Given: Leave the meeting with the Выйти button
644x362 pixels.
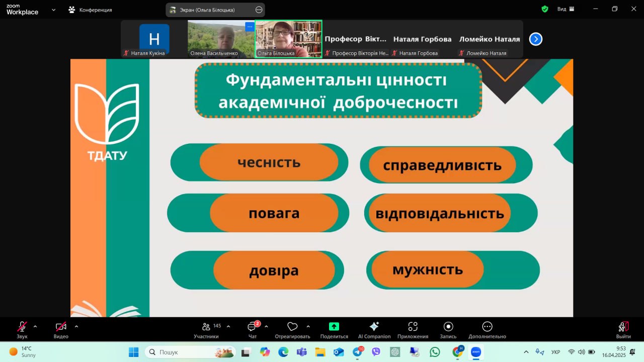Looking at the screenshot, I should coord(623,330).
